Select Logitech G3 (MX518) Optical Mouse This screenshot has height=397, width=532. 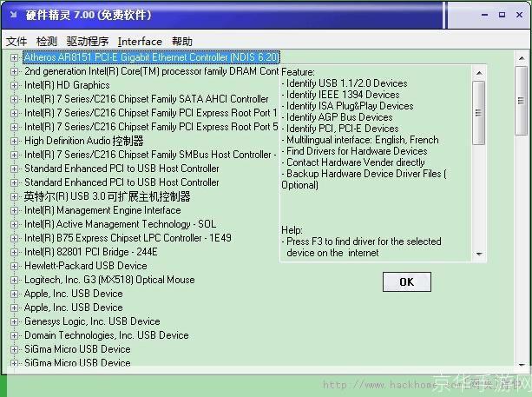pos(109,280)
